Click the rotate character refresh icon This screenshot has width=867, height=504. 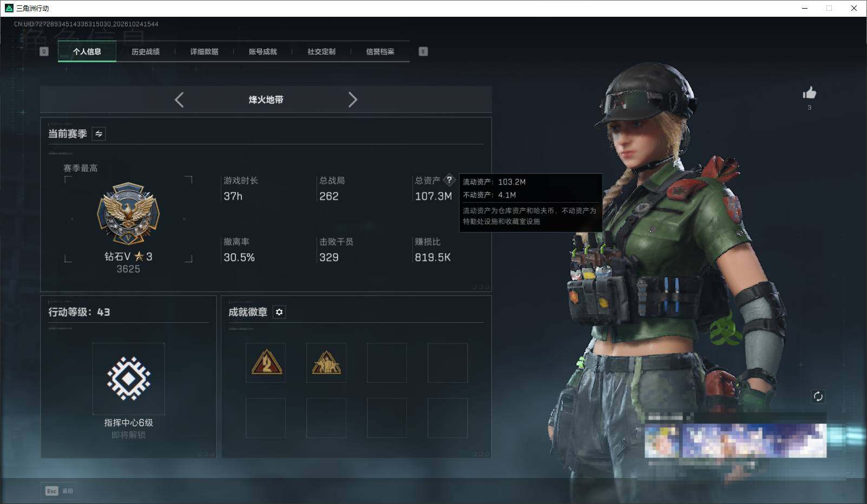(818, 396)
